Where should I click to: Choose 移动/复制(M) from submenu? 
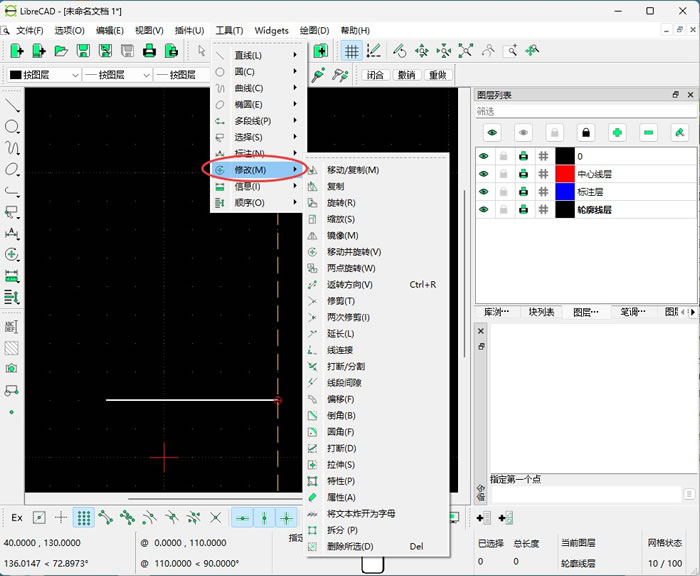(x=376, y=170)
